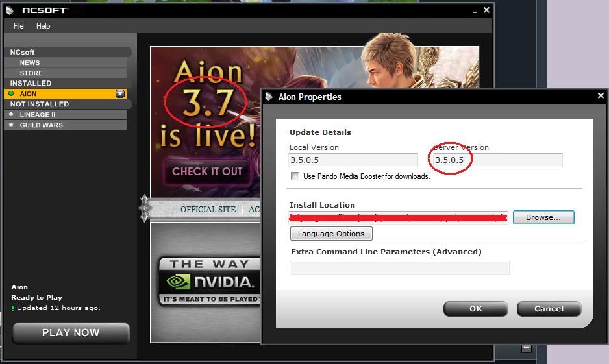Select AION in the installed list
The height and width of the screenshot is (364, 609).
pos(65,94)
